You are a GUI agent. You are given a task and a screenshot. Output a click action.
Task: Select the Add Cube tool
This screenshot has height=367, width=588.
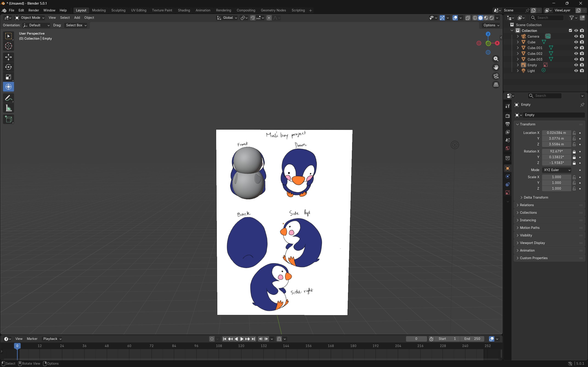tap(8, 119)
